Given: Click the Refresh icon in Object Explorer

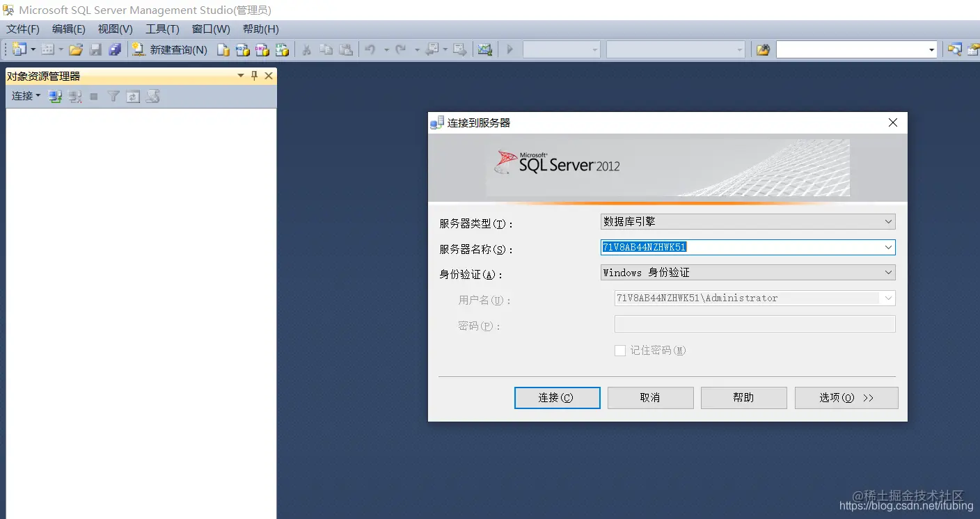Looking at the screenshot, I should pos(133,96).
